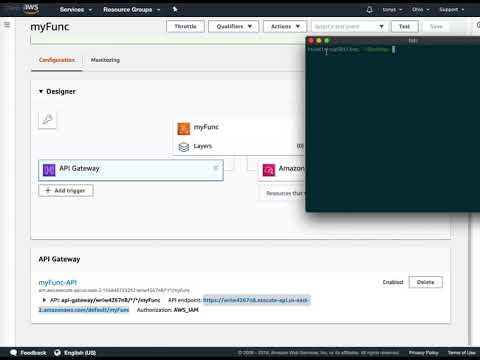
Task: Collapse the Designer section
Action: [x=41, y=91]
